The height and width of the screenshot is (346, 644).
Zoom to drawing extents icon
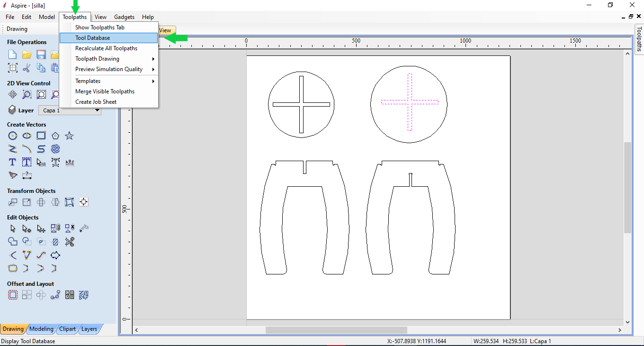pyautogui.click(x=41, y=94)
